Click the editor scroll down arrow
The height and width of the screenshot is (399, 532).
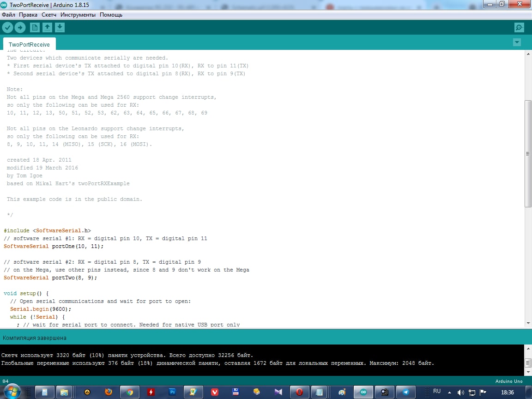point(528,323)
